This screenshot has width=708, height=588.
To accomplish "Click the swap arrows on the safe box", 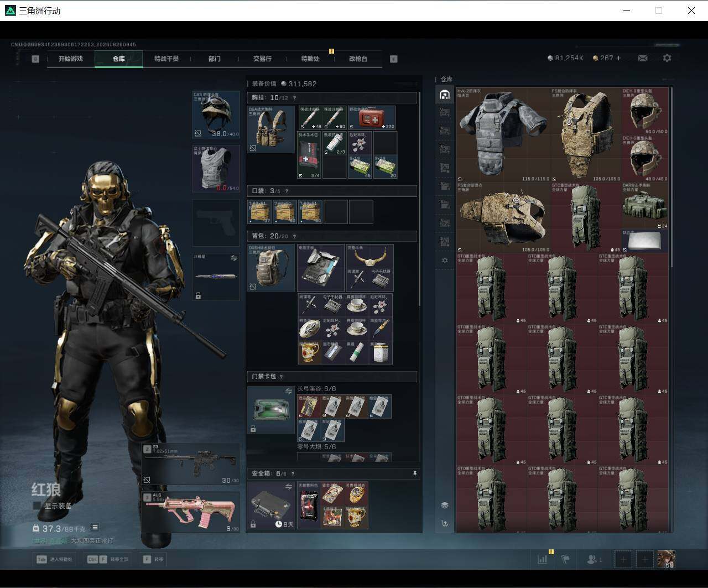I will tap(289, 486).
